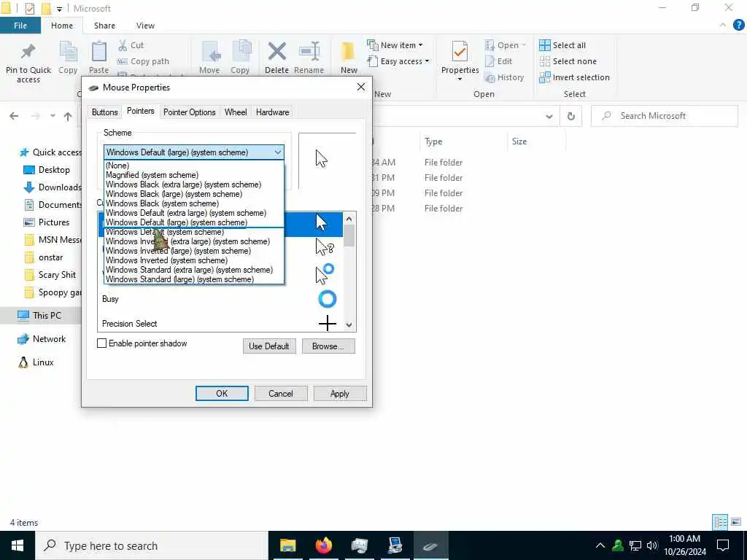Click the volume speaker tray icon

point(652,545)
